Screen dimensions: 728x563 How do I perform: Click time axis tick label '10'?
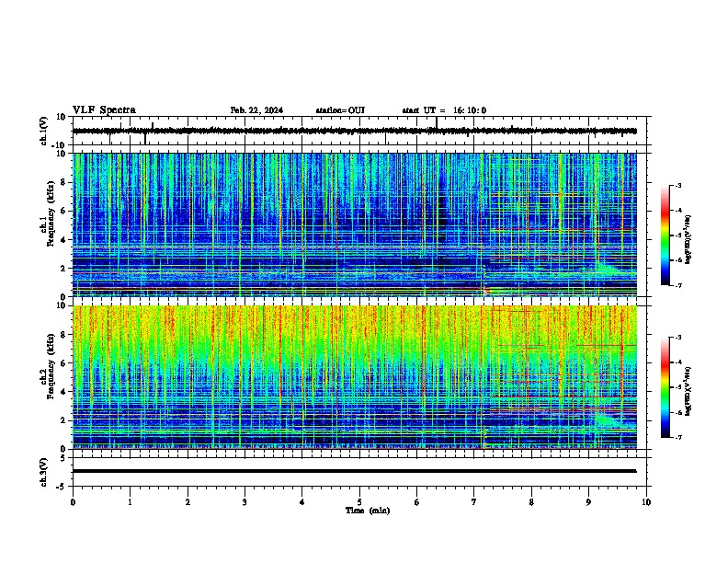click(x=646, y=502)
